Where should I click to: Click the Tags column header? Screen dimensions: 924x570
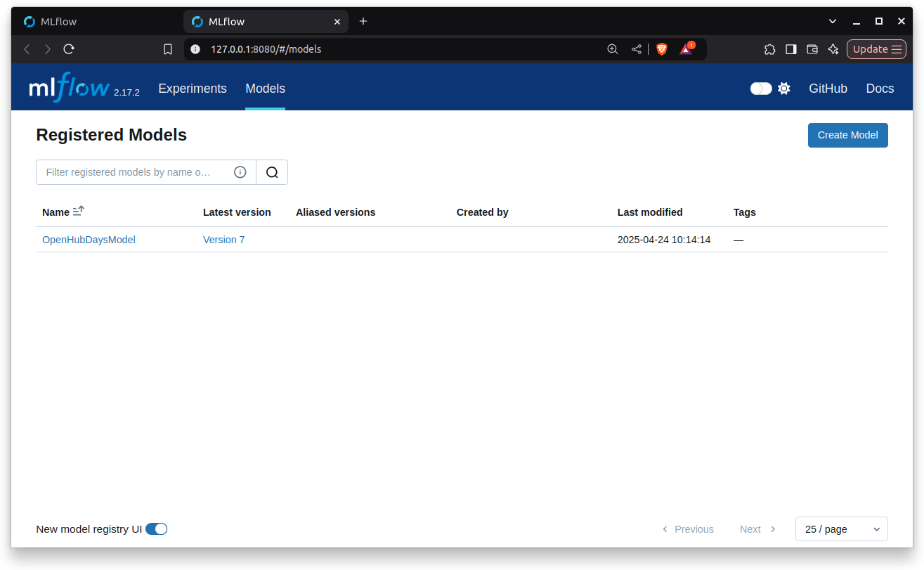(x=745, y=212)
